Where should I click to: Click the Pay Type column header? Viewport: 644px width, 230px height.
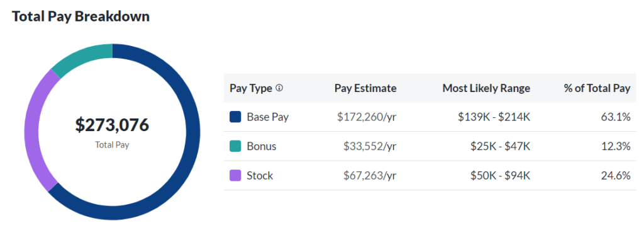pos(251,88)
